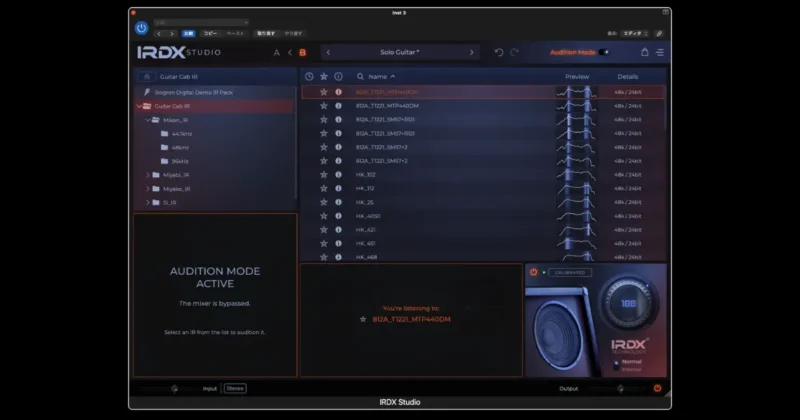This screenshot has height=420, width=800.
Task: Toggle the Stereo input button
Action: 235,388
